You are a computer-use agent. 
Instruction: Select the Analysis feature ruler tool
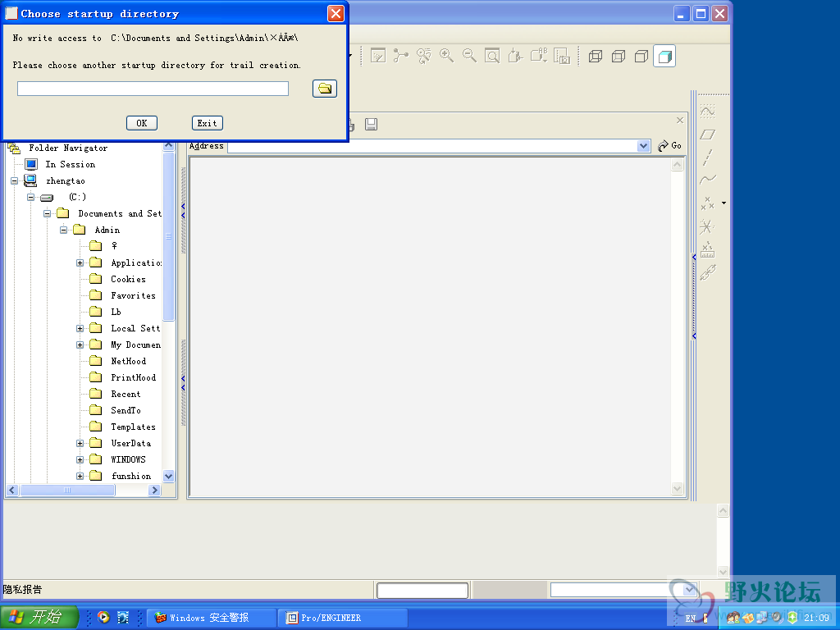pyautogui.click(x=708, y=249)
